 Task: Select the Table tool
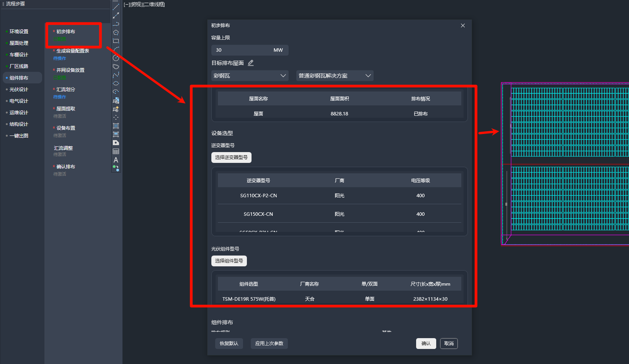(x=116, y=151)
